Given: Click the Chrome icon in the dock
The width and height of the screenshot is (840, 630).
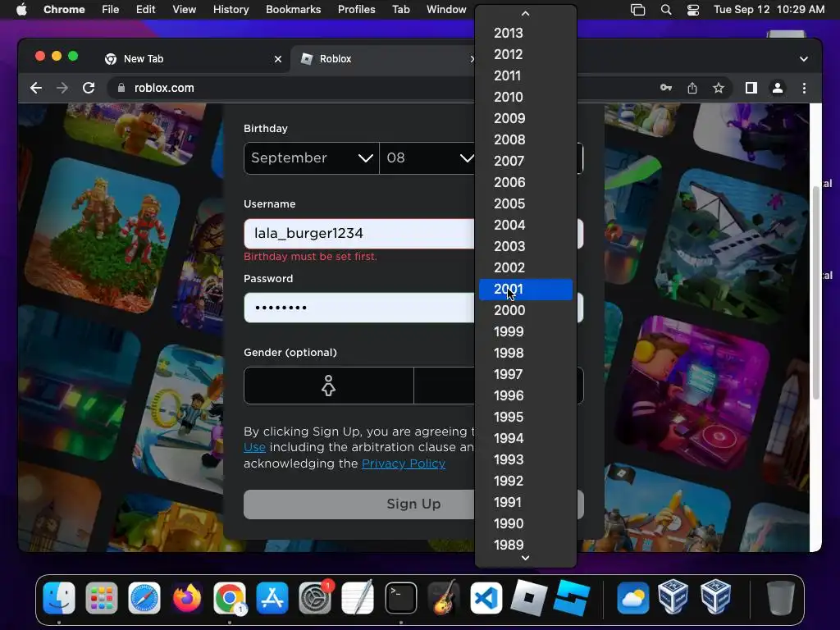Looking at the screenshot, I should pos(230,597).
